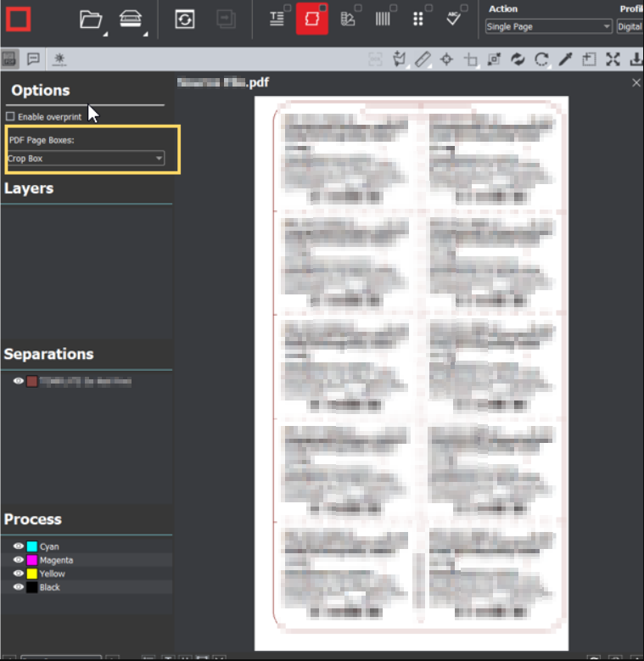The width and height of the screenshot is (644, 661).
Task: Hide the Black process channel
Action: 19,587
